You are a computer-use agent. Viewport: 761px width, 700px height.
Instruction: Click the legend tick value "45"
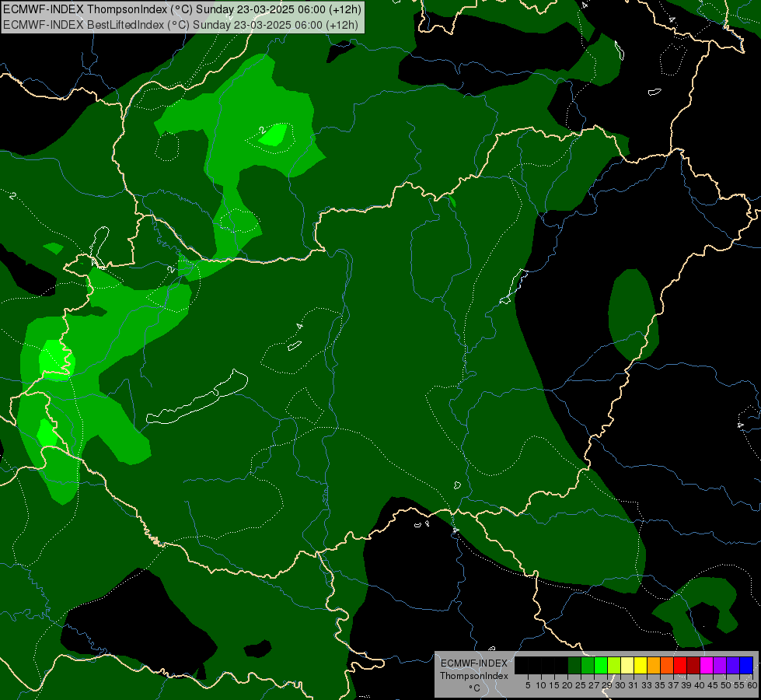click(x=713, y=685)
